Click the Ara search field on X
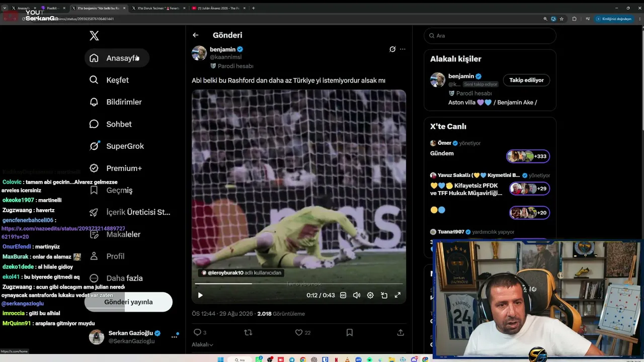The width and height of the screenshot is (644, 362). pyautogui.click(x=490, y=36)
